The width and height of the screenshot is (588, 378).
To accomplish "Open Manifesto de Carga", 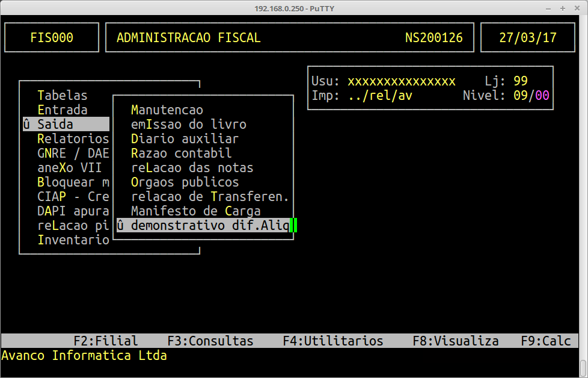I will pyautogui.click(x=196, y=211).
